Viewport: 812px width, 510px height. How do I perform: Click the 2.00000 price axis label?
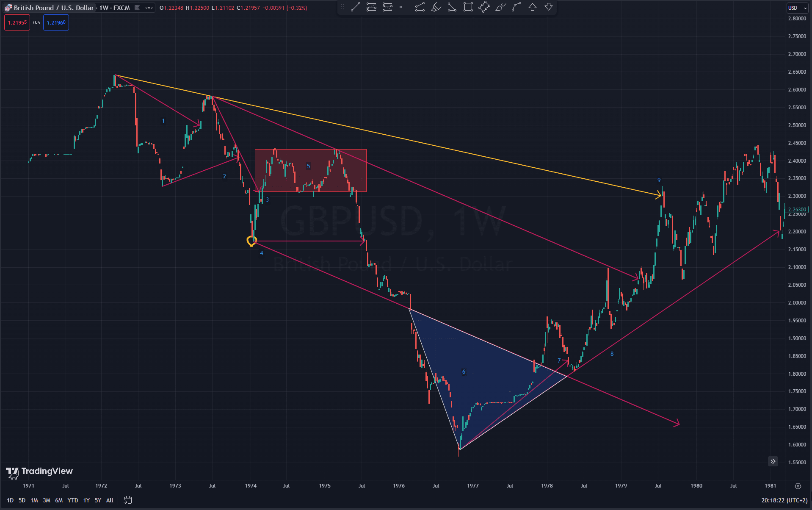797,302
